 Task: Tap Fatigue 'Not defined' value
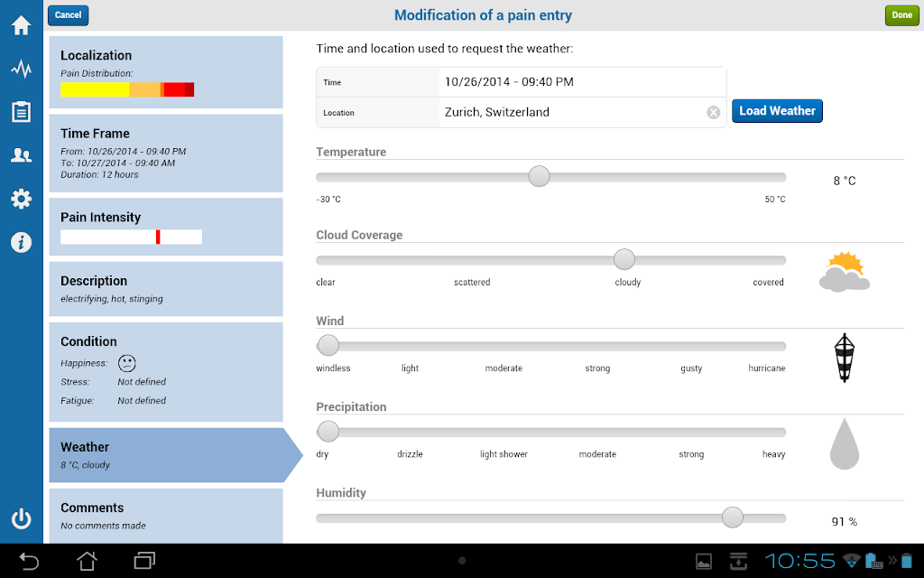[142, 400]
